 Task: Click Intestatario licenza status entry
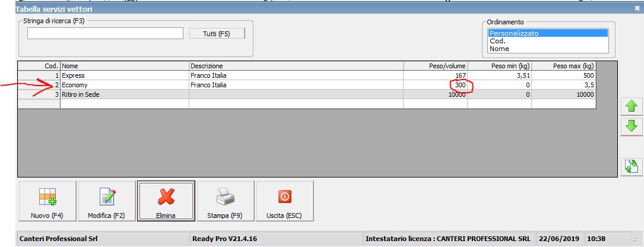(x=448, y=239)
